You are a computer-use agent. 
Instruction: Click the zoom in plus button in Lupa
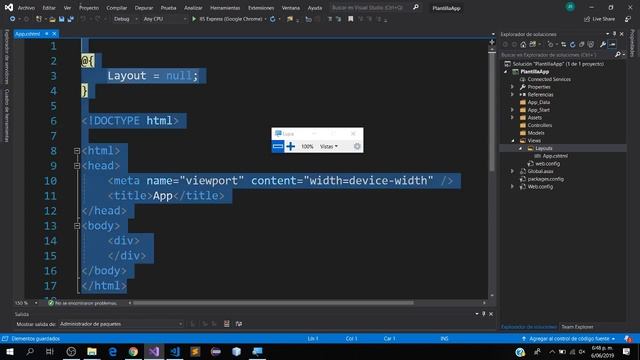point(291,146)
